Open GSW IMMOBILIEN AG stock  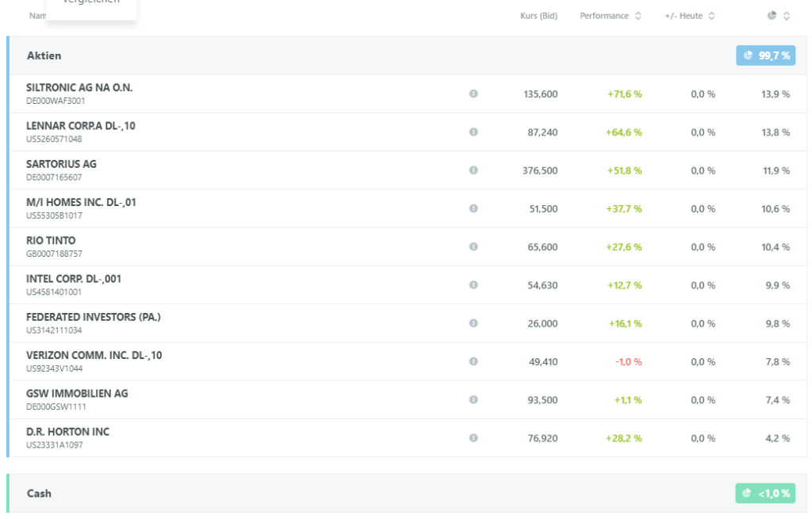tap(77, 394)
